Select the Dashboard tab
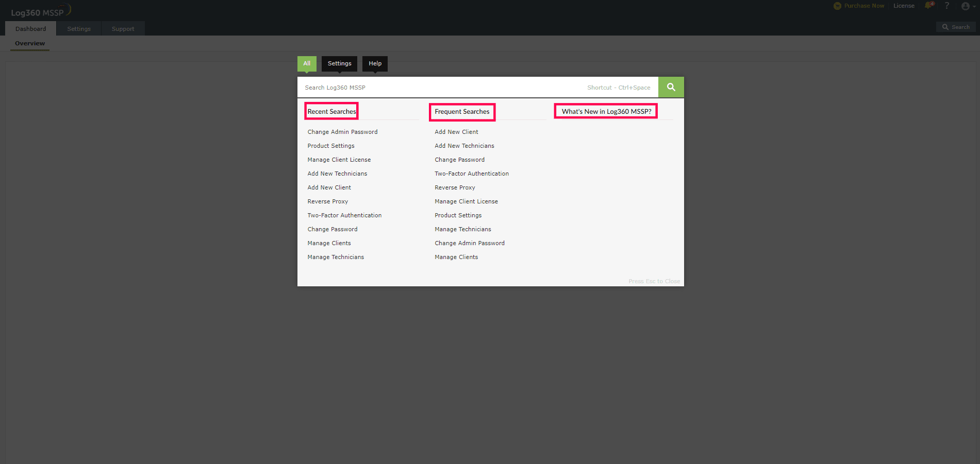Screen dimensions: 980x464 click(30, 28)
